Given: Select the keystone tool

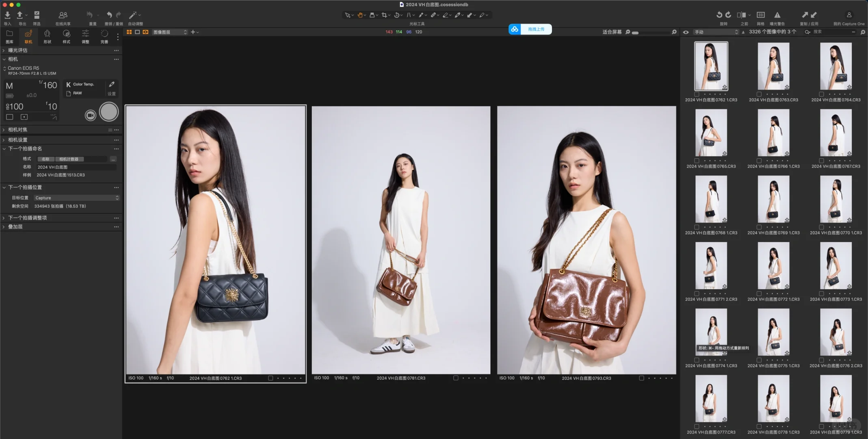Looking at the screenshot, I should 409,15.
